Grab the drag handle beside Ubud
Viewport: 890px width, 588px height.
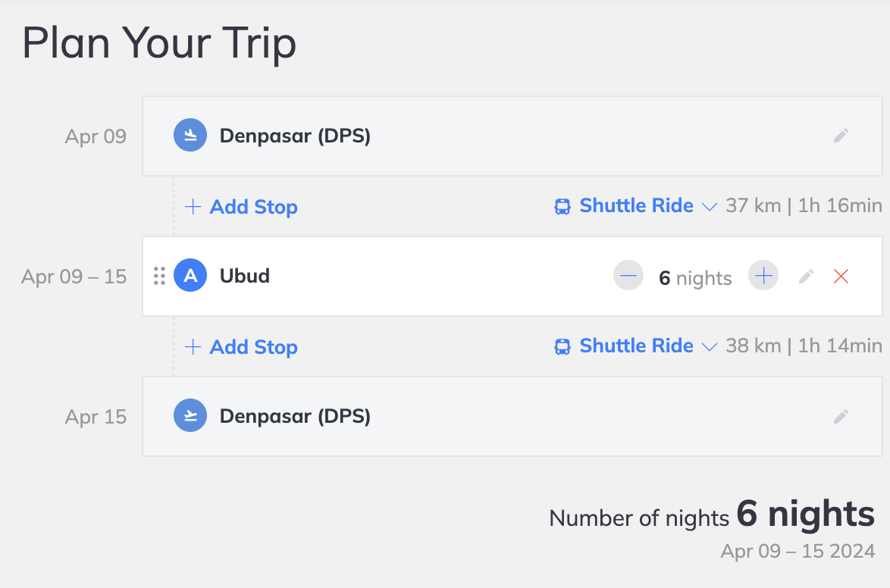pyautogui.click(x=159, y=276)
